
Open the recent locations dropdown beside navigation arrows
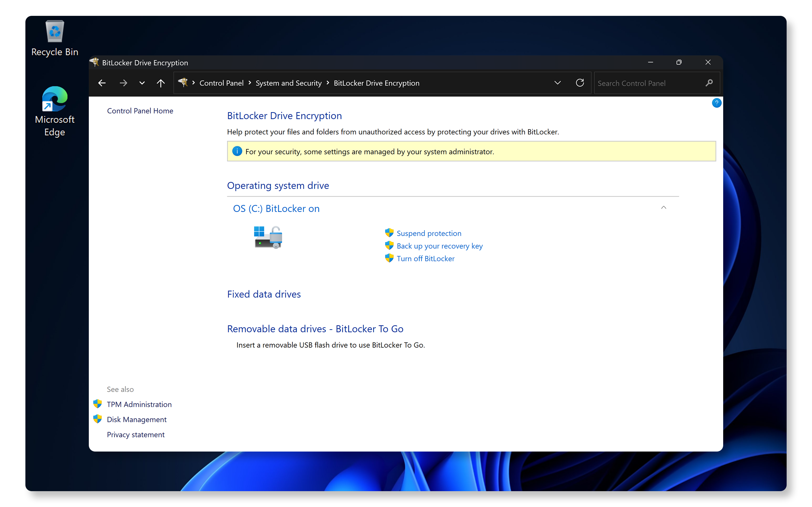(x=141, y=83)
